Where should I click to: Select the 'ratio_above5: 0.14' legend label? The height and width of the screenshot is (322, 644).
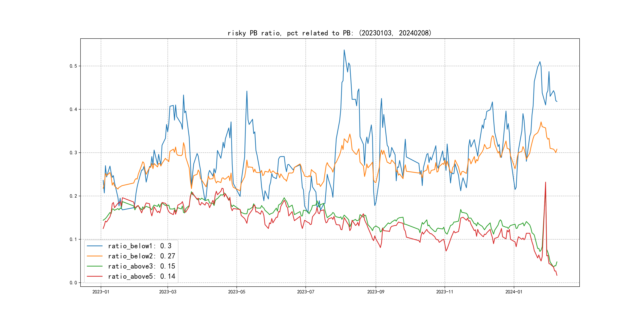tap(142, 276)
